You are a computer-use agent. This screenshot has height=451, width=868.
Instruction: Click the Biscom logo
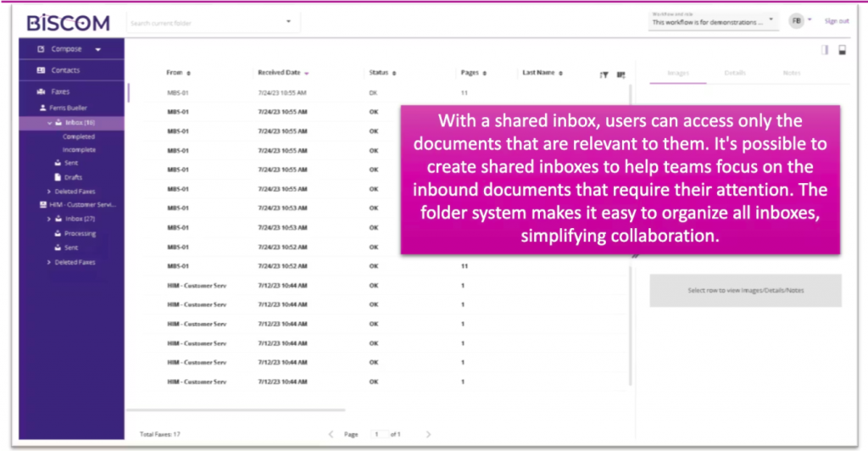coord(68,23)
